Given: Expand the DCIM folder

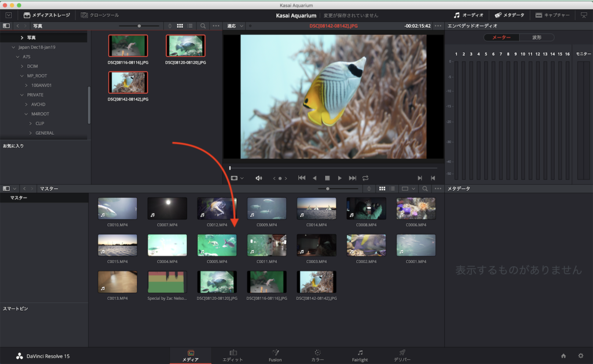Looking at the screenshot, I should point(23,67).
